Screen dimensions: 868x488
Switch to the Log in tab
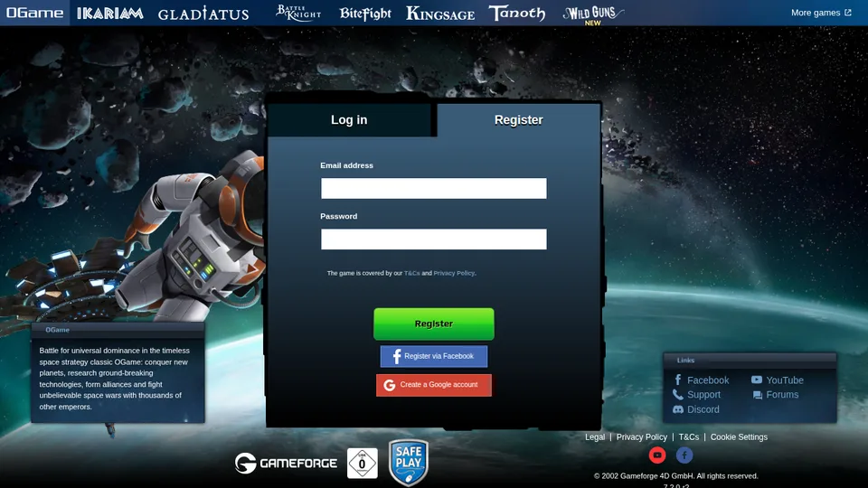click(x=349, y=120)
